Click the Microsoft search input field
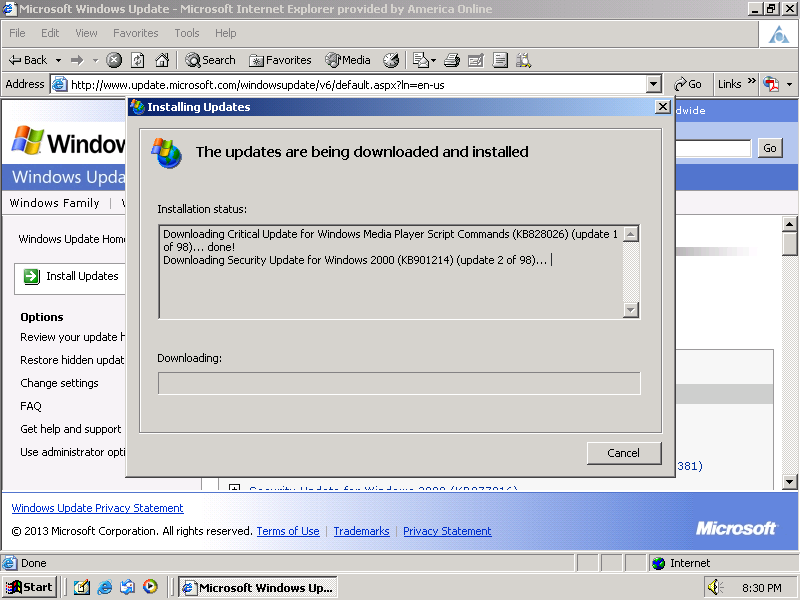The width and height of the screenshot is (800, 600). coord(713,148)
